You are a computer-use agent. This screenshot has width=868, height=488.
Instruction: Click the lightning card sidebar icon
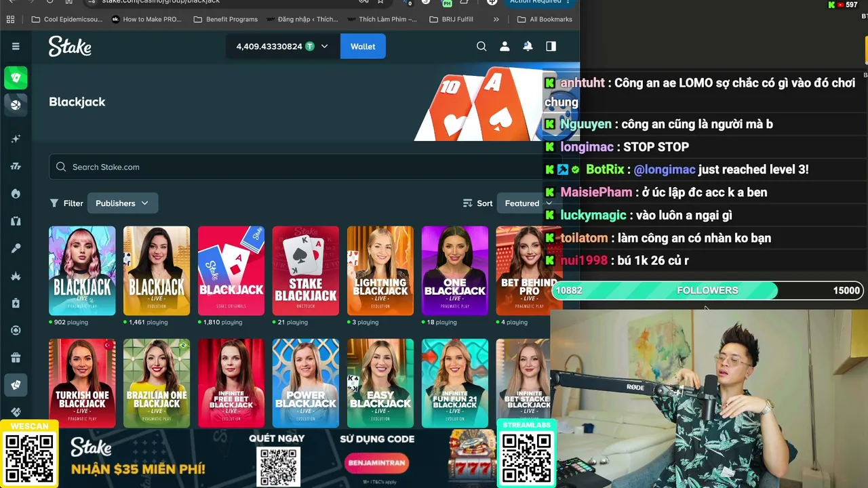click(x=16, y=303)
